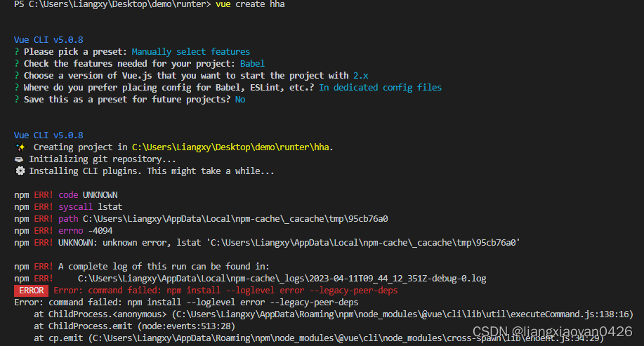Click the second 'Vue CLI v5.0.8' heading
644x346 pixels.
[48, 135]
